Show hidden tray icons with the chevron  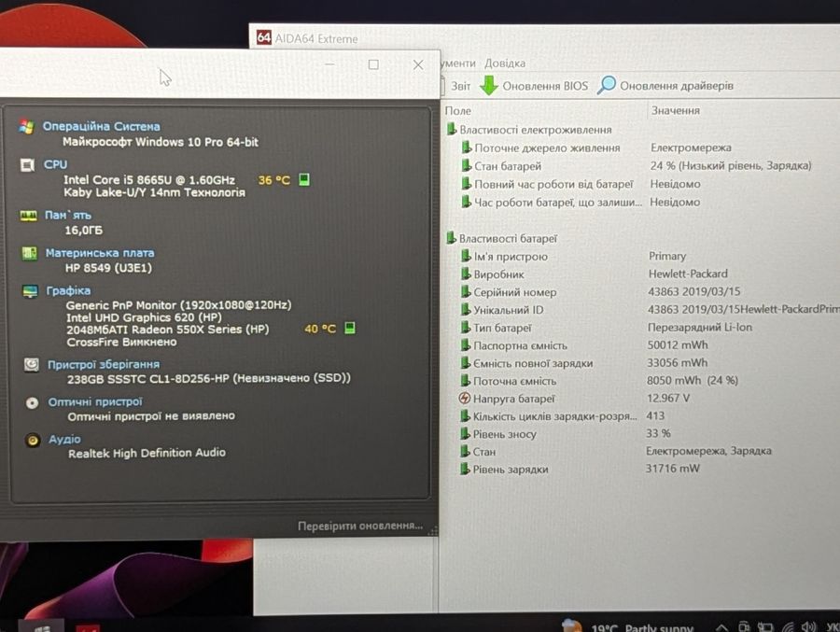tap(721, 627)
